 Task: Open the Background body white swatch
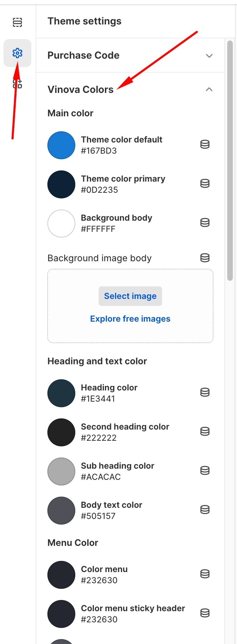[x=61, y=224]
